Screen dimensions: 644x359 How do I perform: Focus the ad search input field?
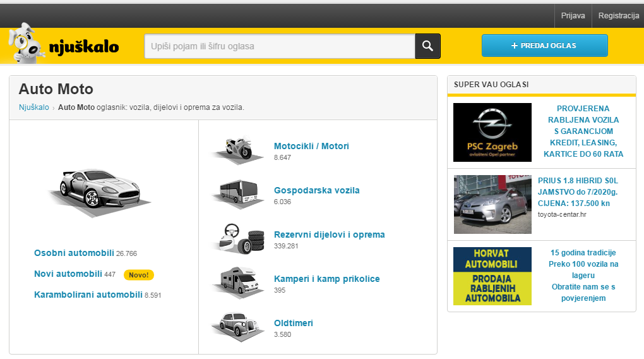click(280, 46)
